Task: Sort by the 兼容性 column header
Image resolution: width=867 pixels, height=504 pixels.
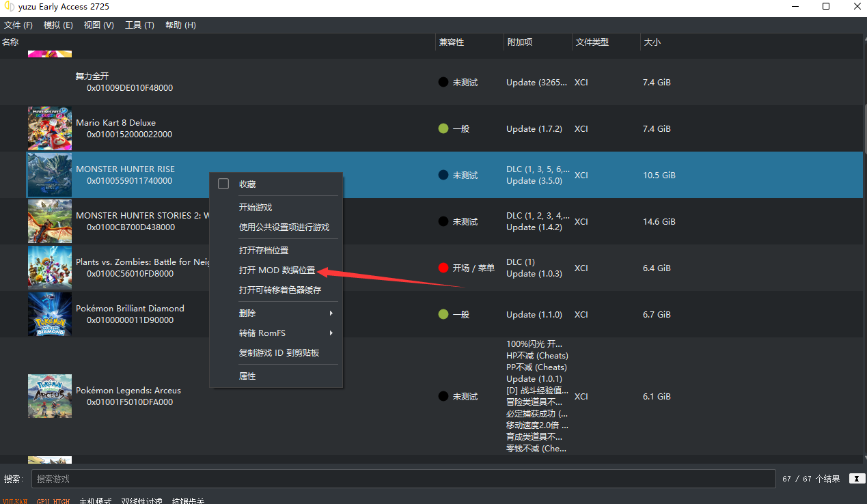Action: (469, 42)
